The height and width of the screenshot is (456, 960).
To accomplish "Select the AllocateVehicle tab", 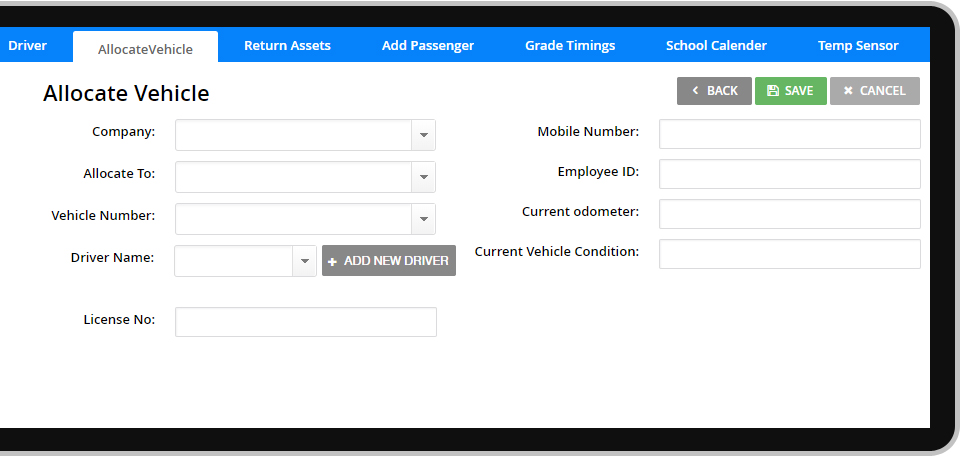I will (x=145, y=48).
